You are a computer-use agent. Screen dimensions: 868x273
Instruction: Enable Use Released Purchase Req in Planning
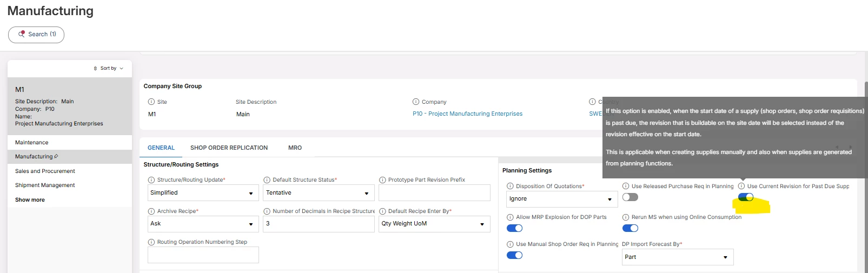(x=630, y=197)
